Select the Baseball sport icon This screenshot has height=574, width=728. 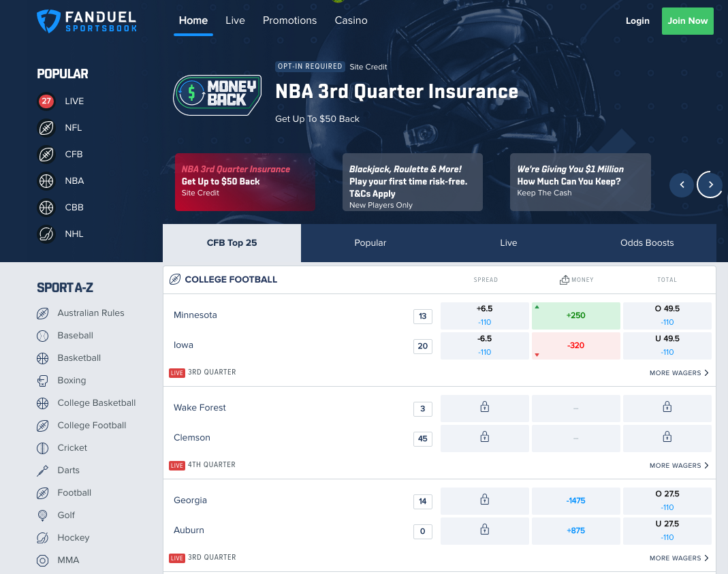coord(44,335)
